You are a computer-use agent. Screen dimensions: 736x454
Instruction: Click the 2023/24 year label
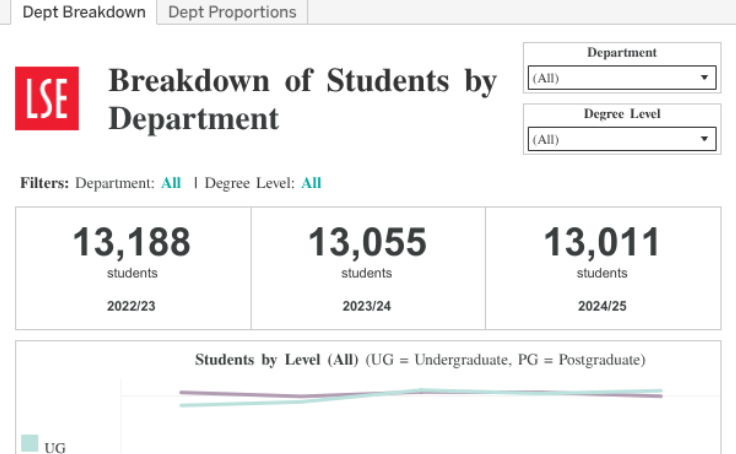pyautogui.click(x=367, y=306)
